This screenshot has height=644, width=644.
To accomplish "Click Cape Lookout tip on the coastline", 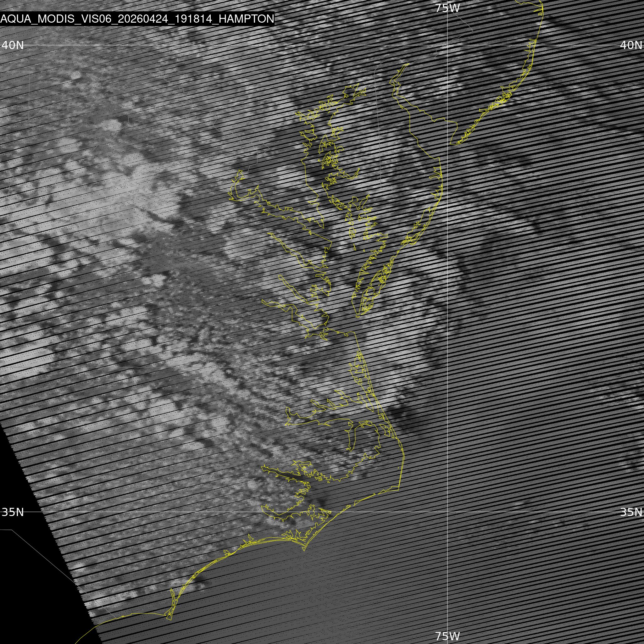I will pos(304,550).
